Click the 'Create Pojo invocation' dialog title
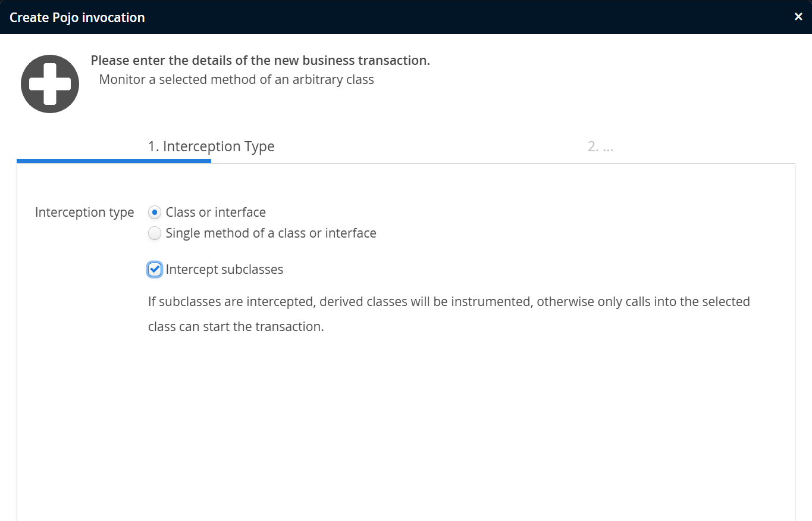Image resolution: width=812 pixels, height=521 pixels. coord(77,17)
